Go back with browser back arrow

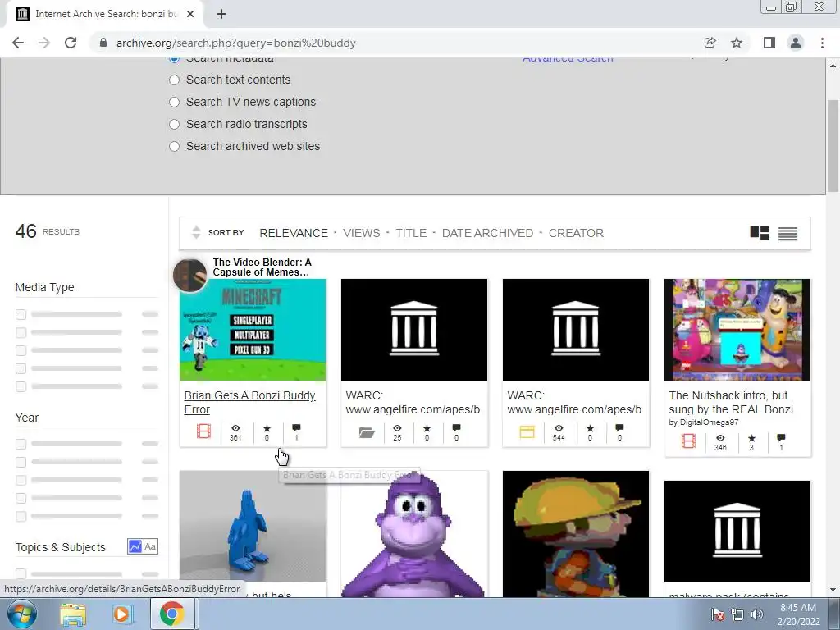pyautogui.click(x=18, y=43)
